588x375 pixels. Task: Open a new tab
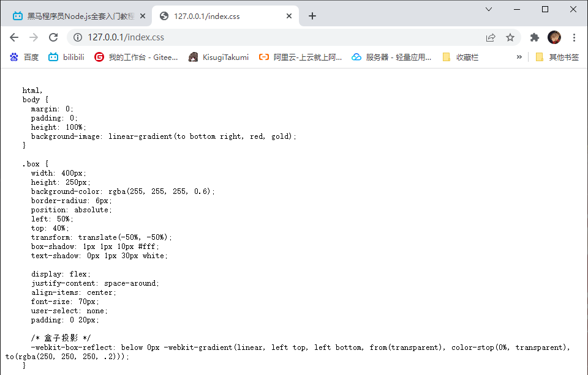click(x=312, y=16)
